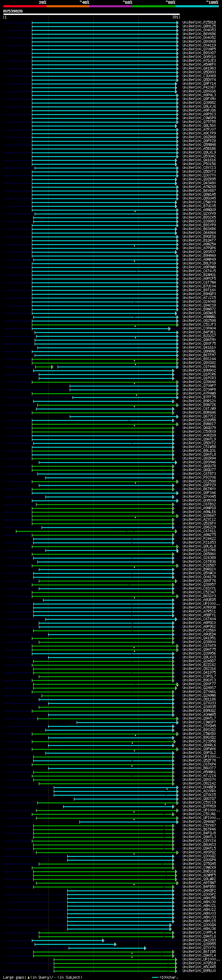This screenshot has width=222, height=980.
Task: Select the UniRef100_Q41963 label
Action: coord(199,68)
